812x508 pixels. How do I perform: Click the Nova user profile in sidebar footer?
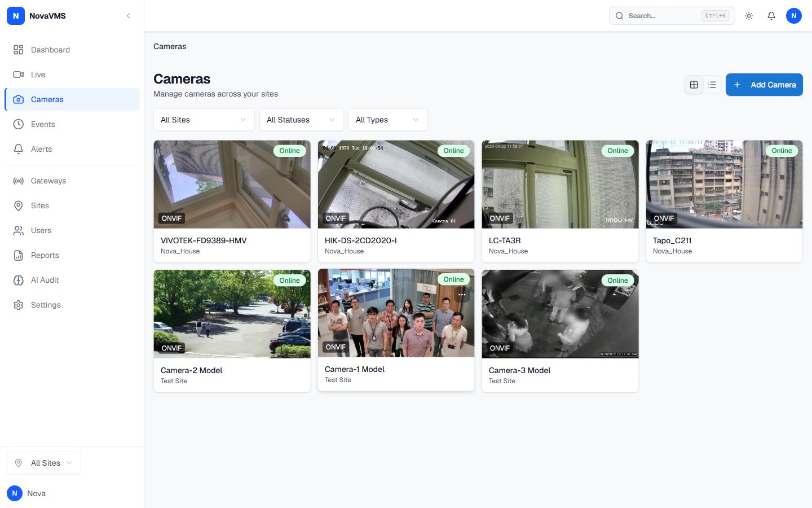[x=27, y=493]
